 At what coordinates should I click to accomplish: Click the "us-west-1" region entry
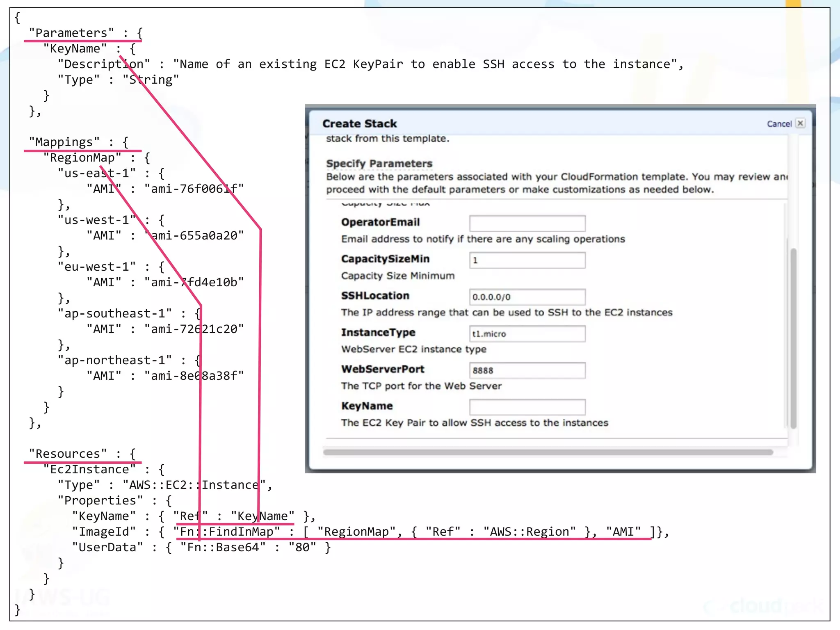point(96,220)
